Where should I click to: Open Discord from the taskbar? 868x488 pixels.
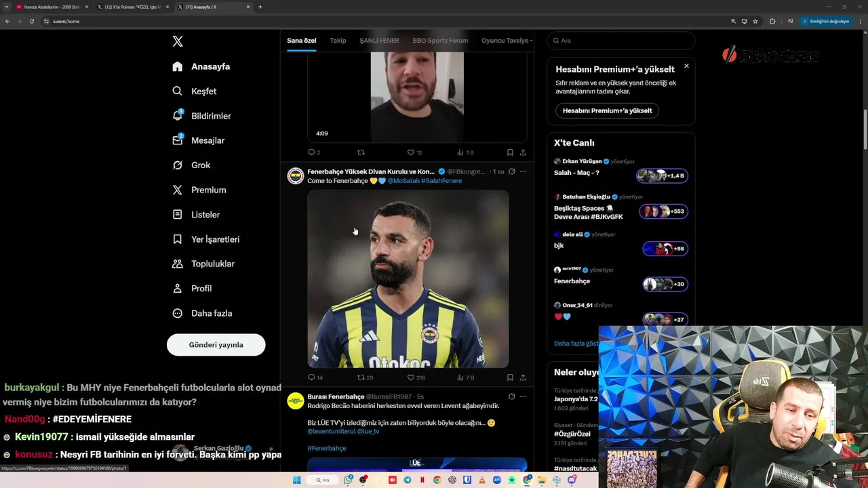point(572,480)
